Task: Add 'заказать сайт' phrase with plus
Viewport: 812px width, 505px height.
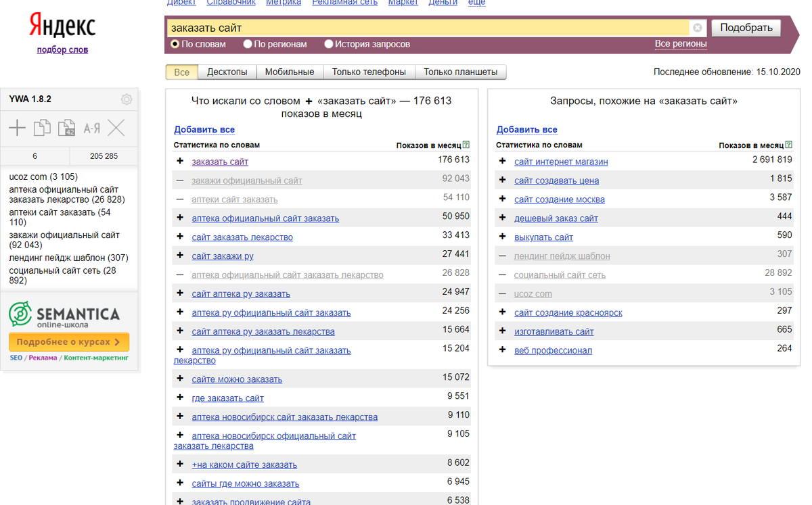Action: click(180, 162)
